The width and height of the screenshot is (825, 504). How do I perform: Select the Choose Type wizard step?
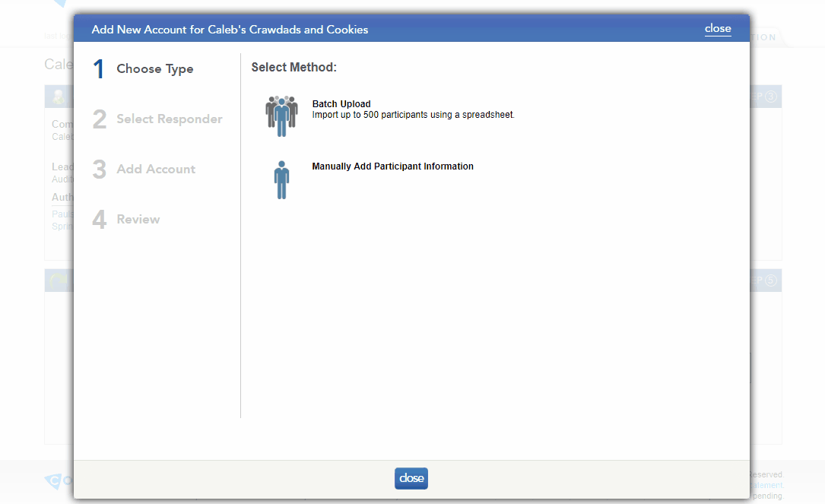click(155, 68)
